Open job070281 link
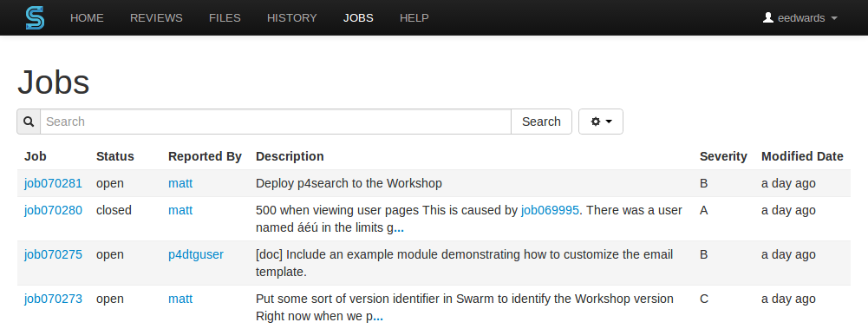This screenshot has width=868, height=329. pos(53,183)
